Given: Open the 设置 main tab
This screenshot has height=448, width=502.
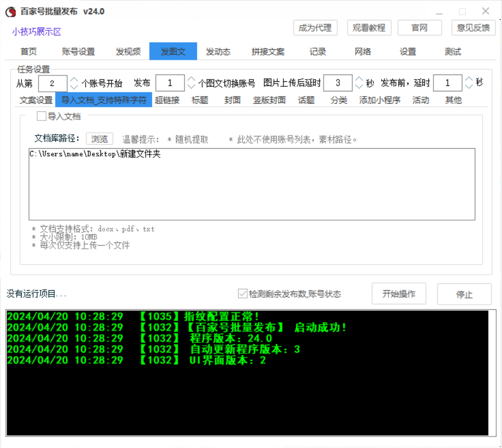Looking at the screenshot, I should [407, 51].
